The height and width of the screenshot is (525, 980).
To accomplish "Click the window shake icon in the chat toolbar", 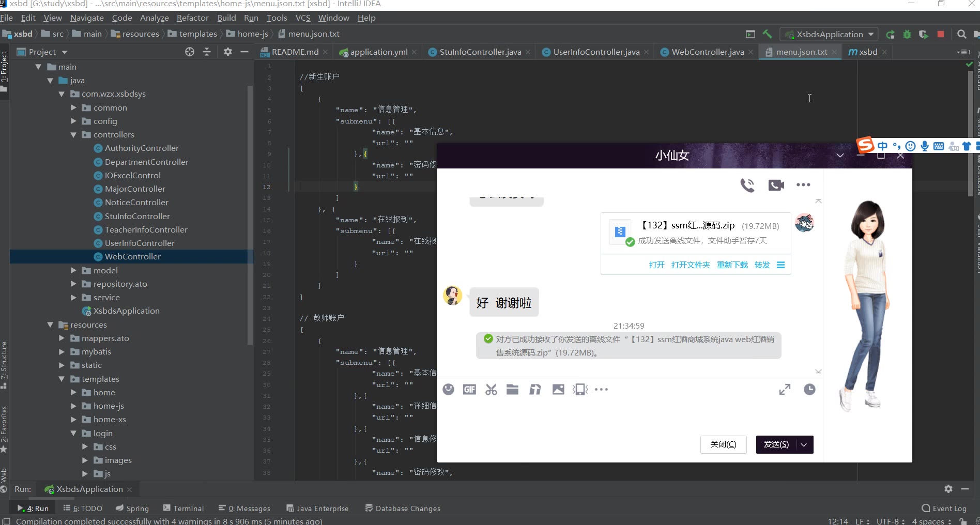I will pos(580,389).
